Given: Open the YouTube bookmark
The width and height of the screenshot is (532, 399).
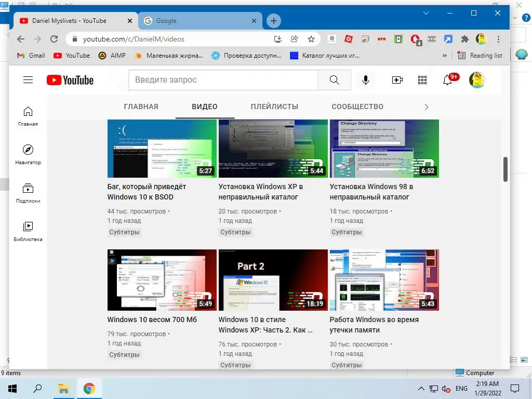Looking at the screenshot, I should pos(72,55).
